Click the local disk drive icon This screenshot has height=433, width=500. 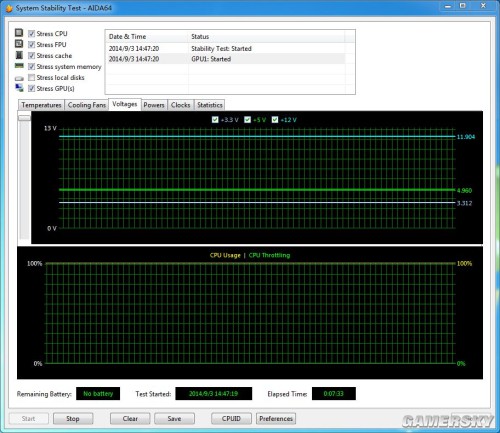(x=19, y=78)
